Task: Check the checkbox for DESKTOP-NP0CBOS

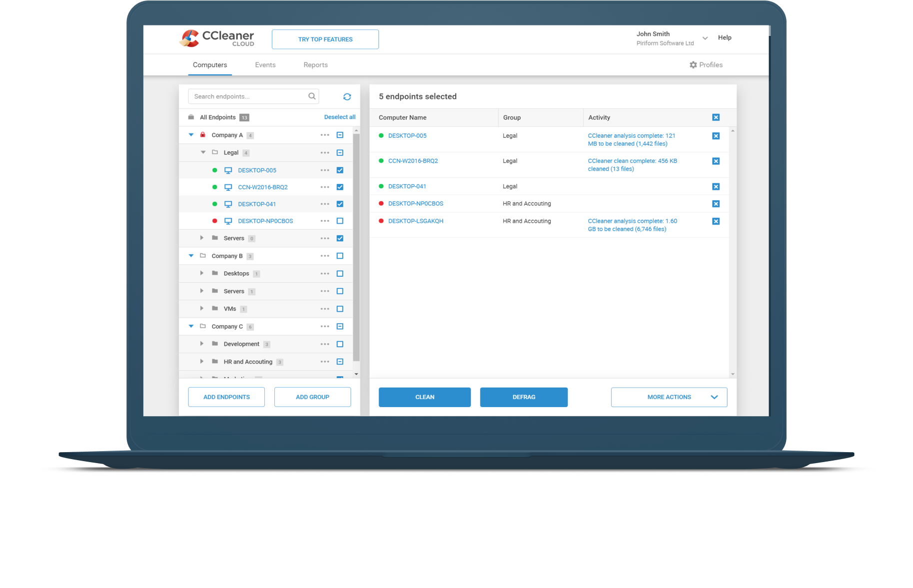Action: tap(340, 220)
